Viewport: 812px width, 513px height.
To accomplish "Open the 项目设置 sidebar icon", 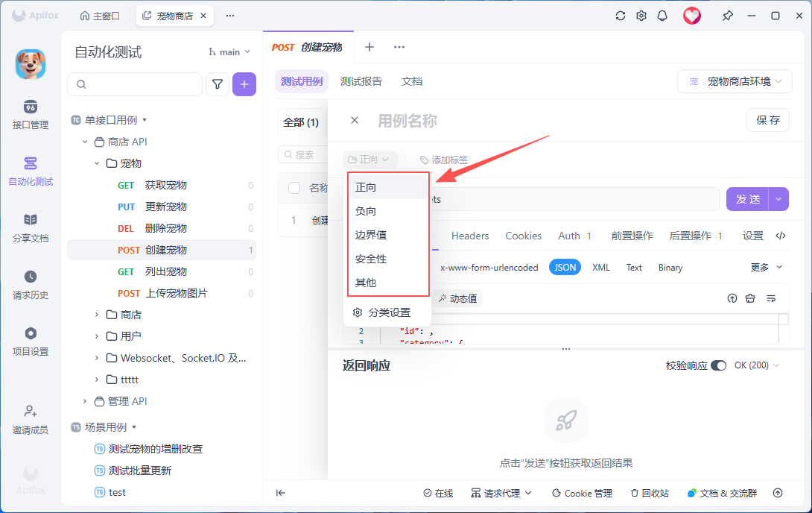I will [x=30, y=342].
